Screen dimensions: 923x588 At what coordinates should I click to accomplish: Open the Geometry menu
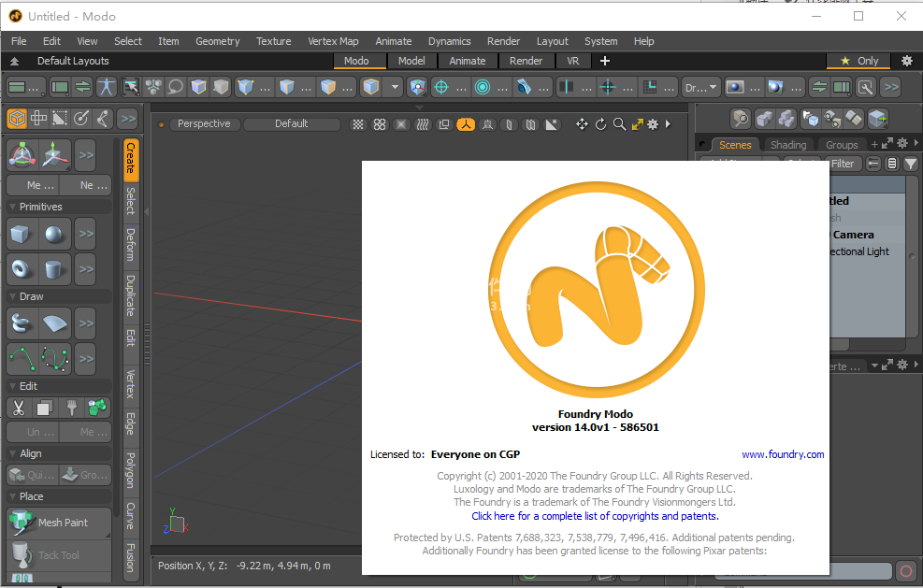pyautogui.click(x=218, y=41)
